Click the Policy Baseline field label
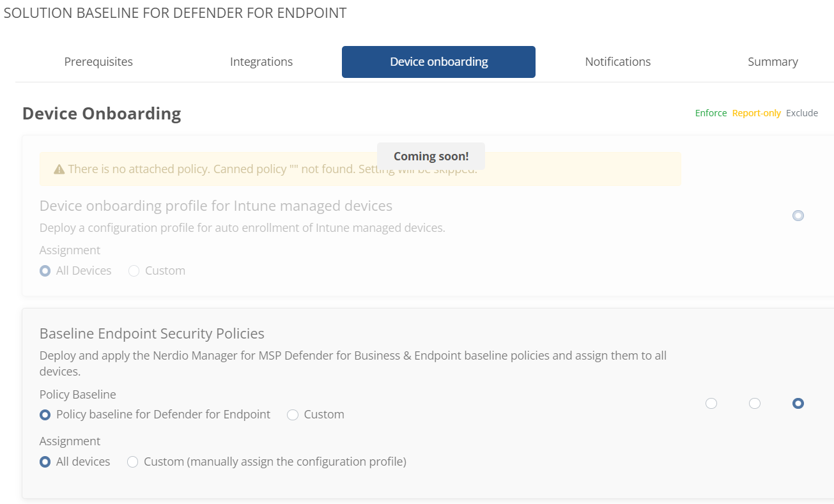The height and width of the screenshot is (504, 834). (78, 395)
